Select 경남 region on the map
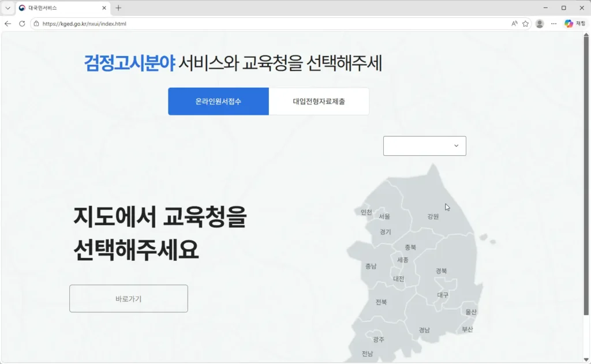This screenshot has width=591, height=364. (x=424, y=330)
